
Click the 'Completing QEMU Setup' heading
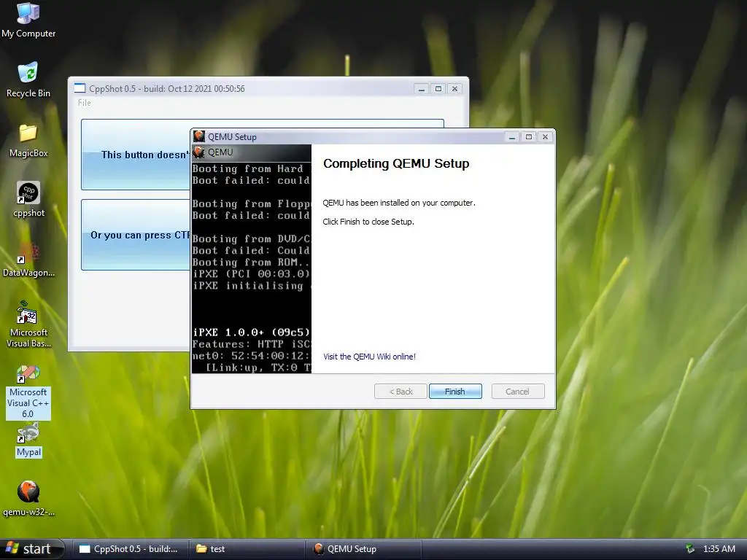coord(396,163)
